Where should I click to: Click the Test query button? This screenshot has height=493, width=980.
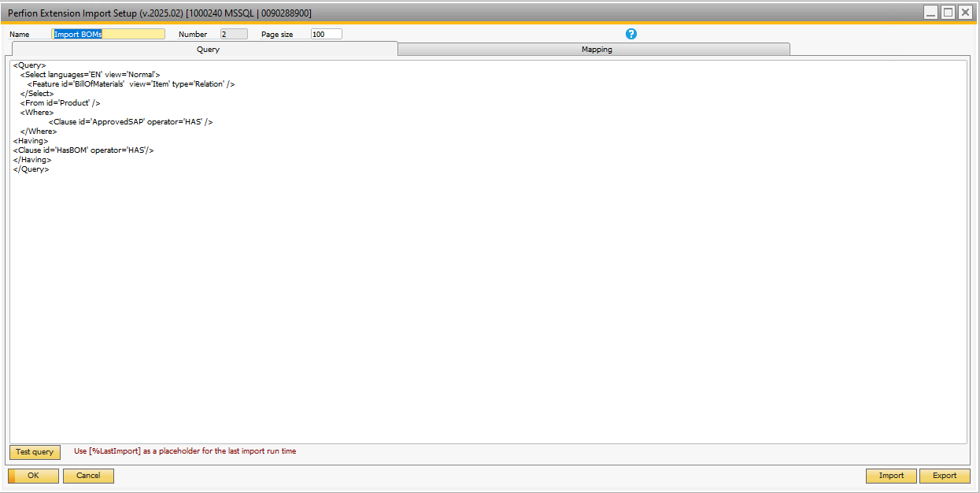tap(35, 452)
